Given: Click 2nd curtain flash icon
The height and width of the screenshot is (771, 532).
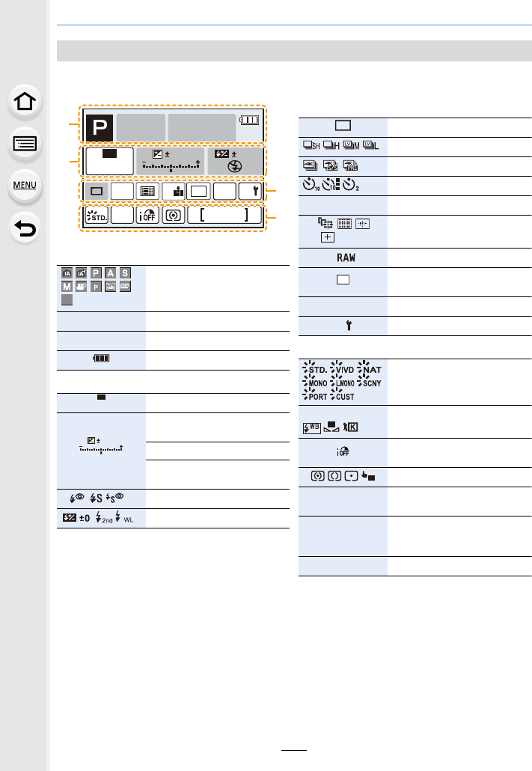Looking at the screenshot, I should pyautogui.click(x=104, y=518).
